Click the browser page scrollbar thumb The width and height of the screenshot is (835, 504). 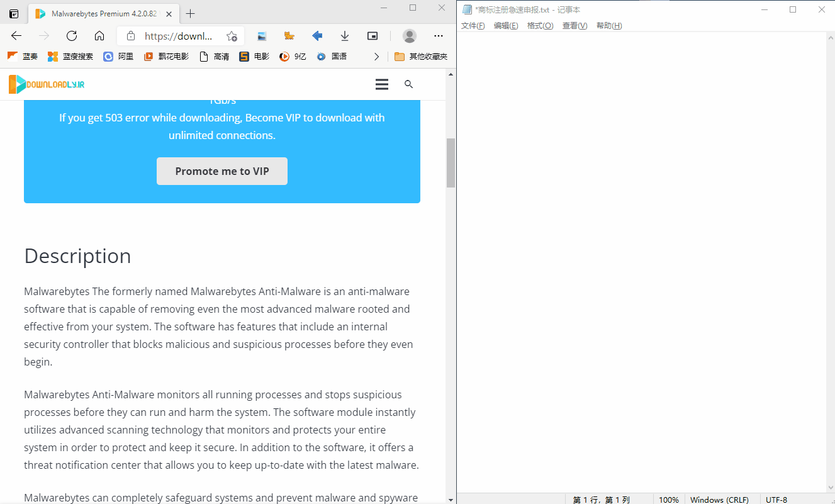pos(451,163)
